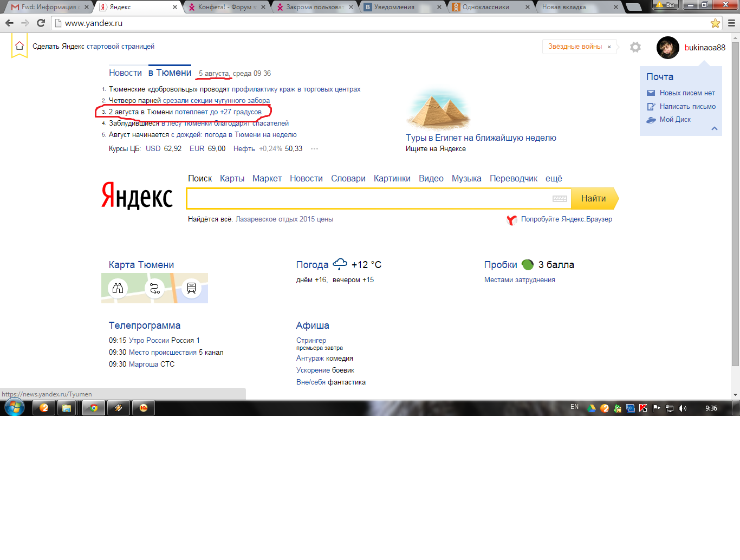
Task: Collapse the Почта mail widget
Action: (715, 128)
